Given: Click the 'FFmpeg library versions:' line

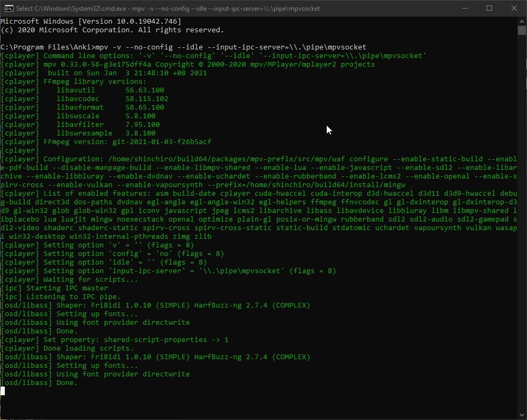Looking at the screenshot, I should click(x=74, y=82).
